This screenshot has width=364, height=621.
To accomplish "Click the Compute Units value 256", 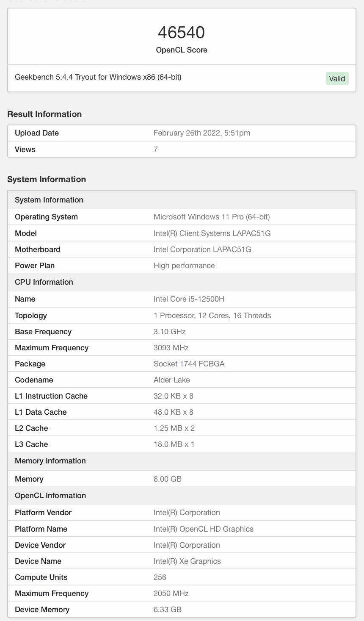I will [160, 577].
